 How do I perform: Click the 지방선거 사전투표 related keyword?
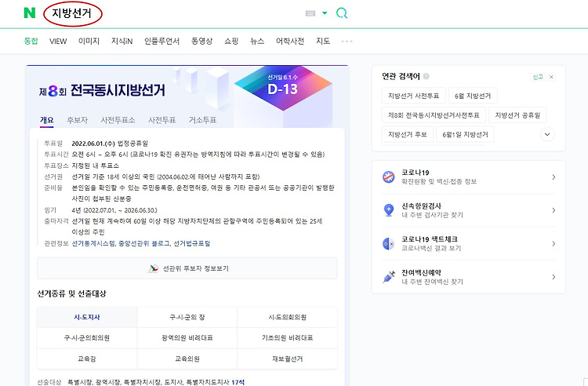(x=414, y=96)
